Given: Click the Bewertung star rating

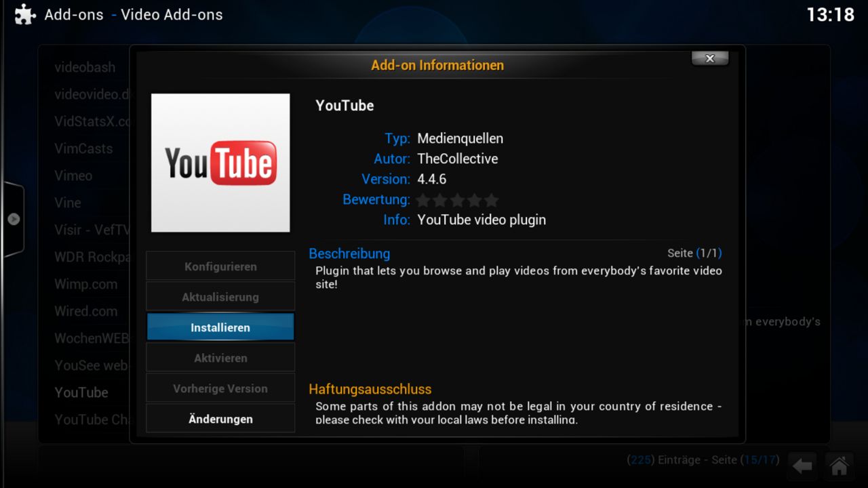Looking at the screenshot, I should click(458, 200).
